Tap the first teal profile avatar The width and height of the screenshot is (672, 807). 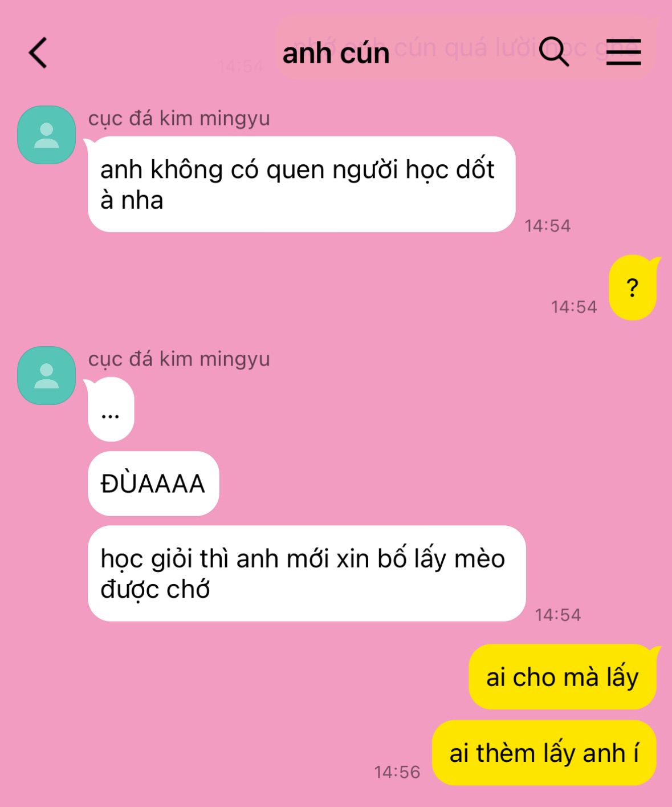point(47,135)
